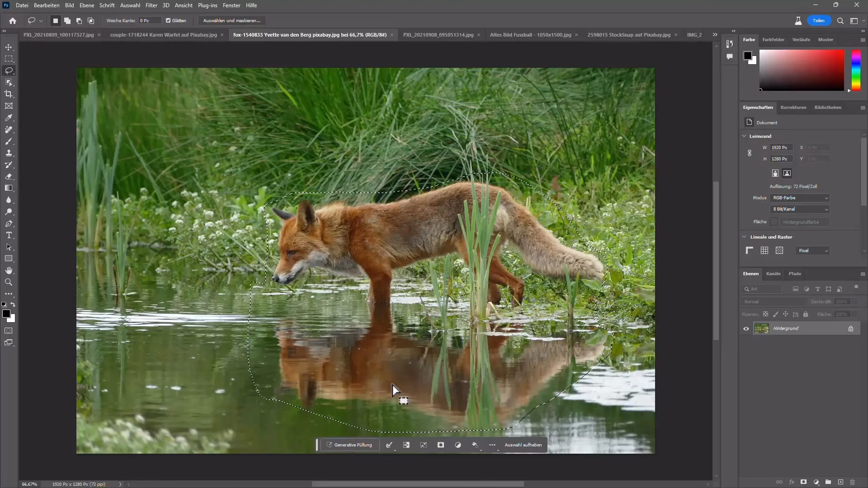Select the Lasso tool in the toolbar
Image resolution: width=868 pixels, height=488 pixels.
[x=9, y=70]
